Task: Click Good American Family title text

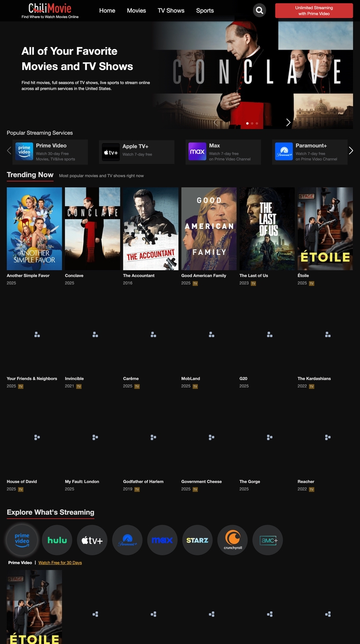Action: [204, 275]
